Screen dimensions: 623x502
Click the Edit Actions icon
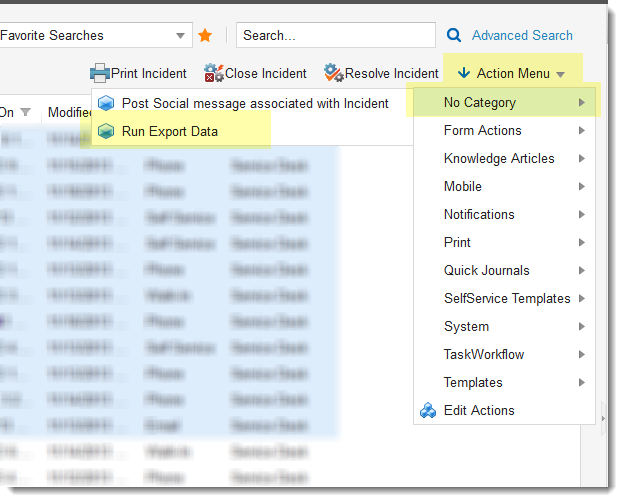427,410
